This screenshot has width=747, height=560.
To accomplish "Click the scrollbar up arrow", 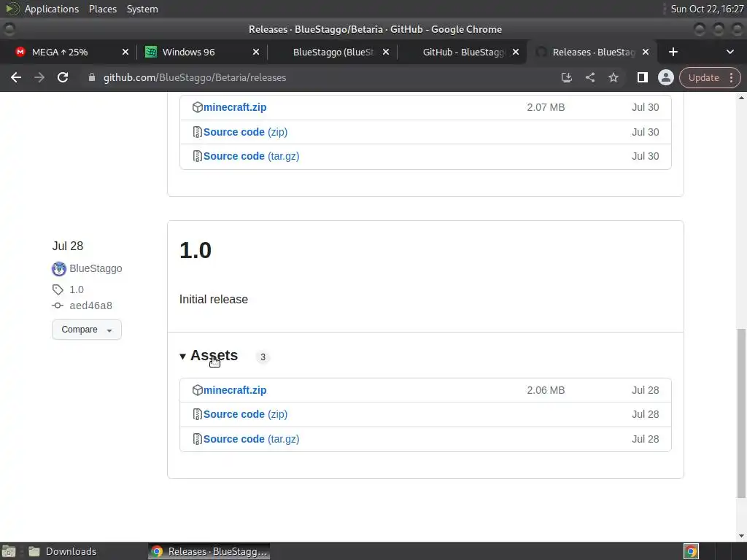I will pyautogui.click(x=741, y=98).
